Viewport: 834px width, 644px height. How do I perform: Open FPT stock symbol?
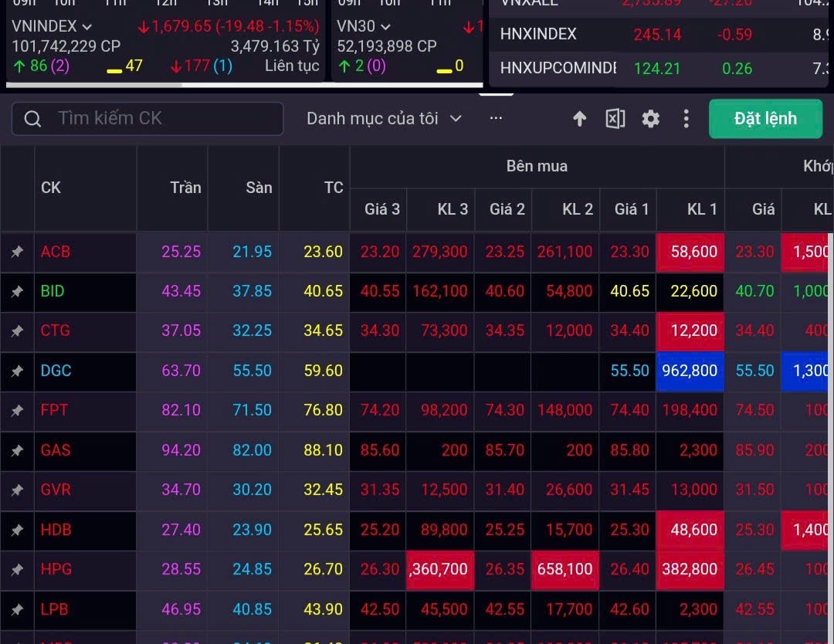[x=54, y=411]
